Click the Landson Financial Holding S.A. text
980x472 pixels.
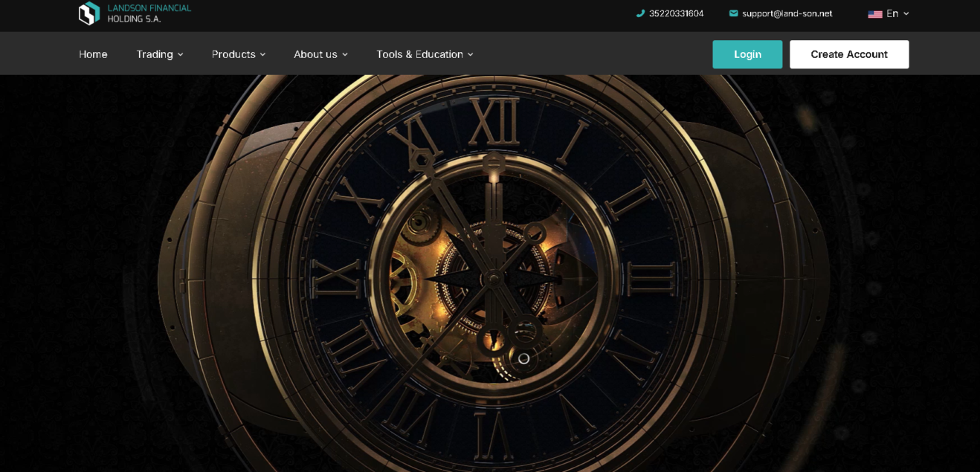point(149,13)
